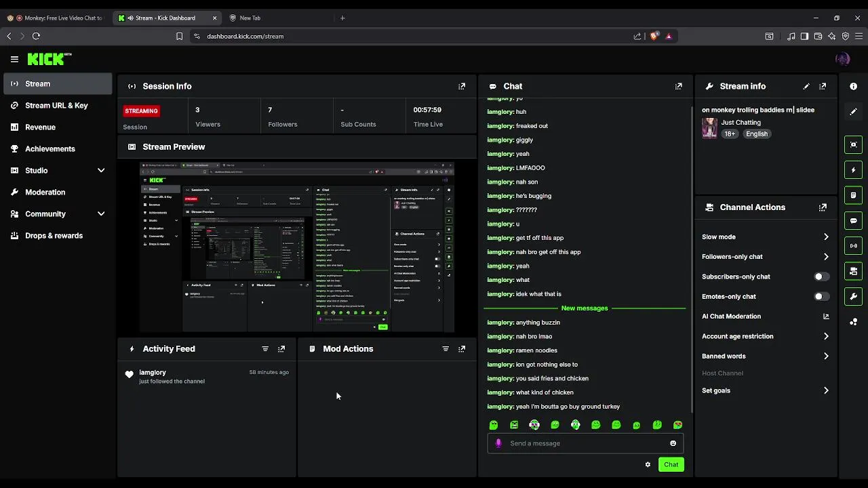The height and width of the screenshot is (488, 868).
Task: Open the hamburger menu beside the KICK logo
Action: pyautogui.click(x=14, y=59)
